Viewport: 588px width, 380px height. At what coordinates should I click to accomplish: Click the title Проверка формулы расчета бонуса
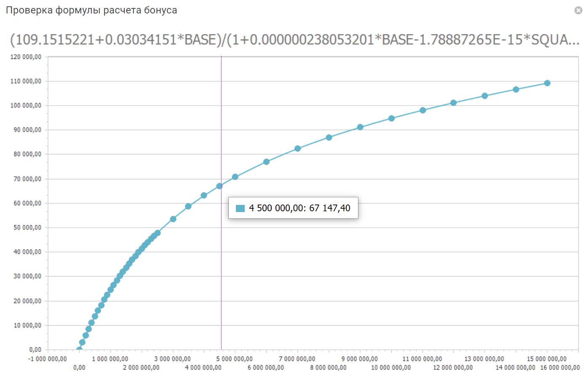click(x=91, y=10)
